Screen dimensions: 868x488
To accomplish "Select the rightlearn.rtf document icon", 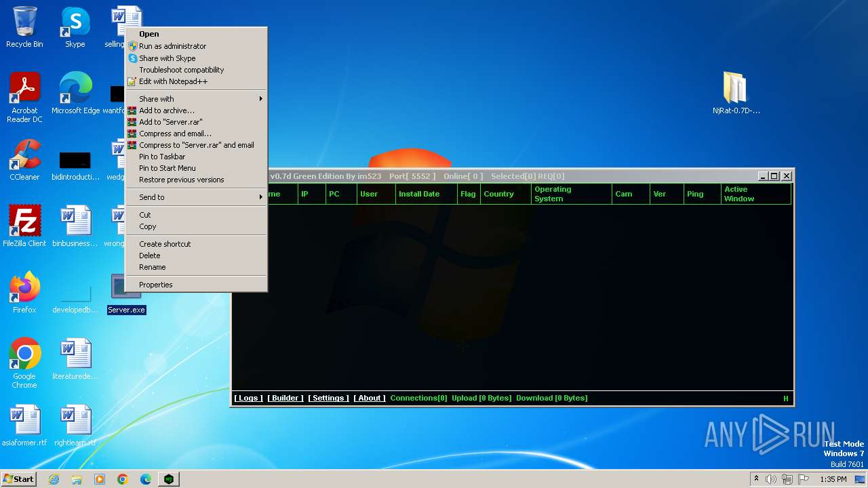I will pos(75,426).
